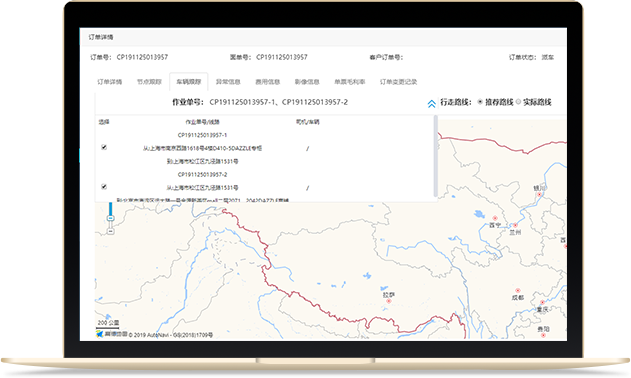The width and height of the screenshot is (631, 378).
Task: Click the map zoom-out minus button
Action: [x=111, y=231]
